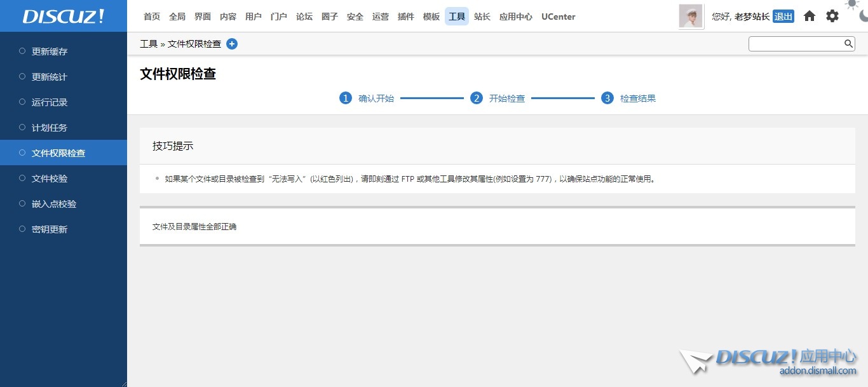Click the DISCUZ! logo at top left
Image resolution: width=868 pixels, height=387 pixels.
pyautogui.click(x=64, y=17)
